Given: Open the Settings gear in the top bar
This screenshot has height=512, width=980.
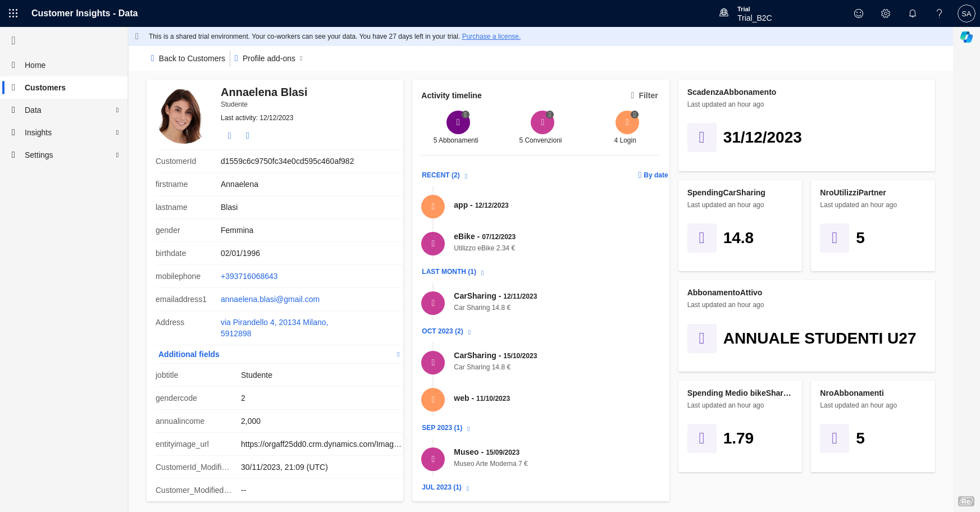Looking at the screenshot, I should [886, 13].
